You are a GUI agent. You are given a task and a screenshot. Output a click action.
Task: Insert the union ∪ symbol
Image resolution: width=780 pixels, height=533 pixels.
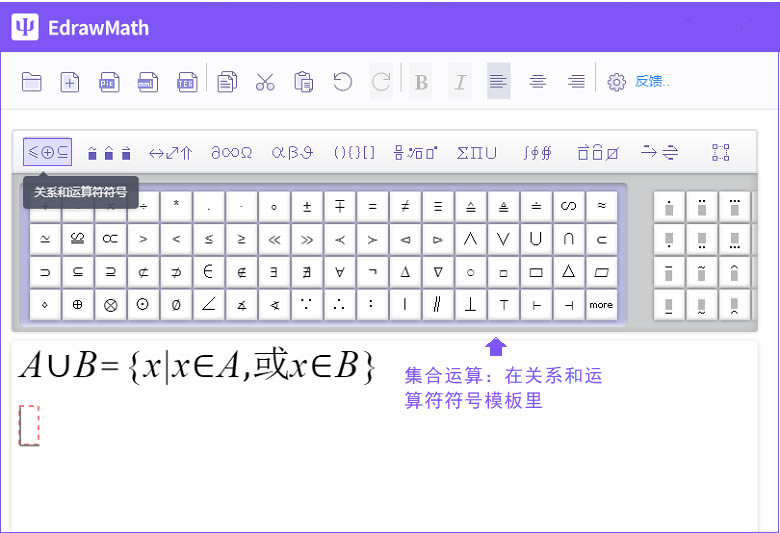536,240
